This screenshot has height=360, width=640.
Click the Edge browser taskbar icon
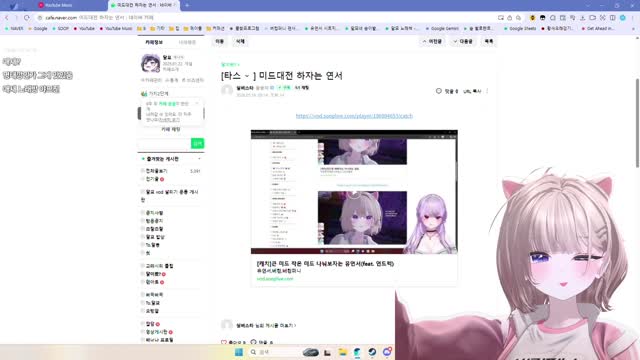(x=357, y=352)
